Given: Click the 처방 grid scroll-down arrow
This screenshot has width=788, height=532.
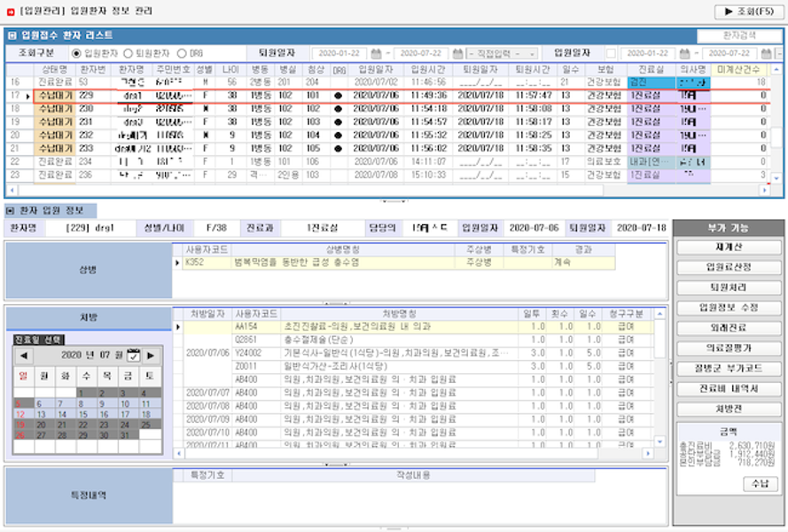Looking at the screenshot, I should (659, 442).
